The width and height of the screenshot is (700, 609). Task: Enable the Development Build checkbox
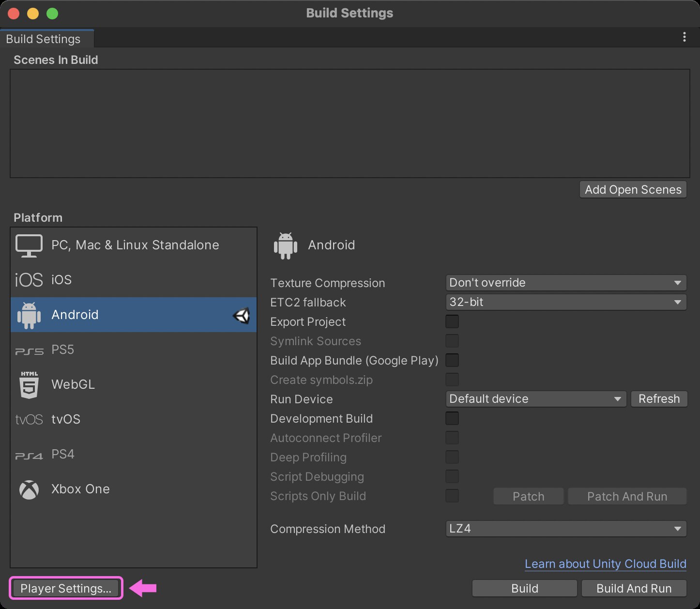[x=452, y=418]
